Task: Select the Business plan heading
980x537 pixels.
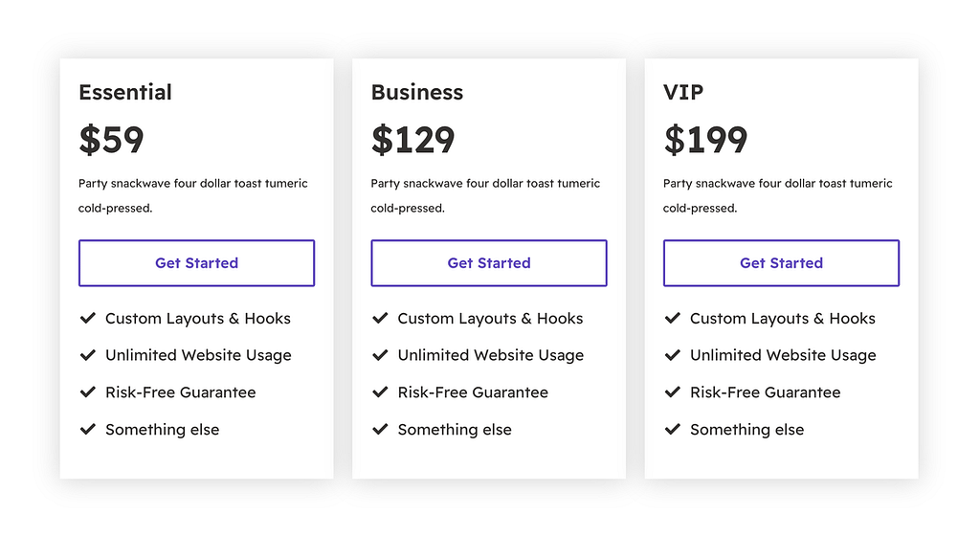Action: (x=417, y=92)
